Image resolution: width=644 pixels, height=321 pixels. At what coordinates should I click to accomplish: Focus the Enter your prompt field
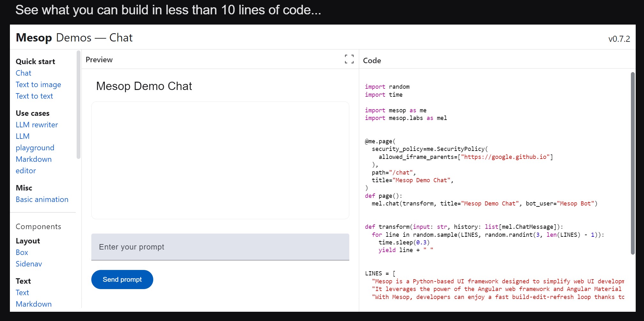tap(220, 247)
